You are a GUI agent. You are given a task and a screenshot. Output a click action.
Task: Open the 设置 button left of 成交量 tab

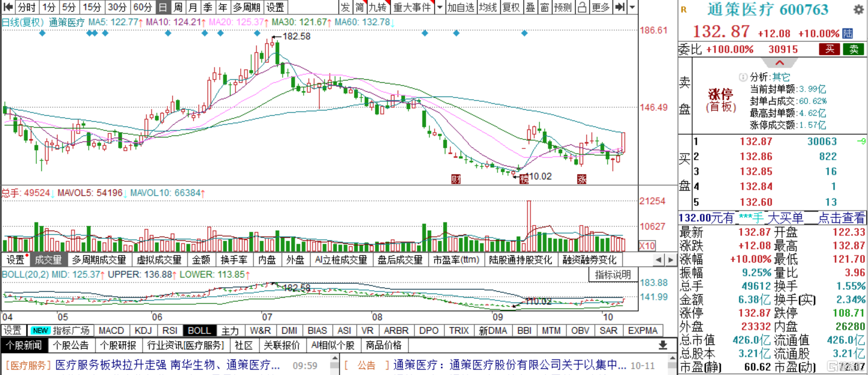[x=15, y=260]
